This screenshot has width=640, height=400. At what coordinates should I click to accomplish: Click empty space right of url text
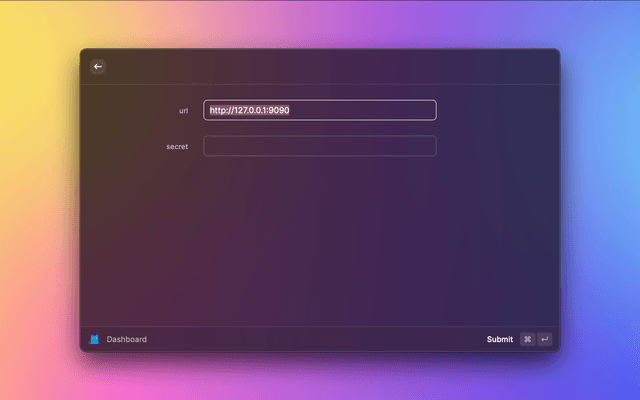[x=370, y=110]
